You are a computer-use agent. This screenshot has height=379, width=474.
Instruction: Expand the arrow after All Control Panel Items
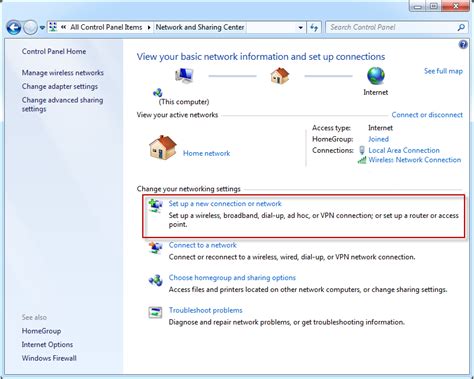(x=149, y=27)
